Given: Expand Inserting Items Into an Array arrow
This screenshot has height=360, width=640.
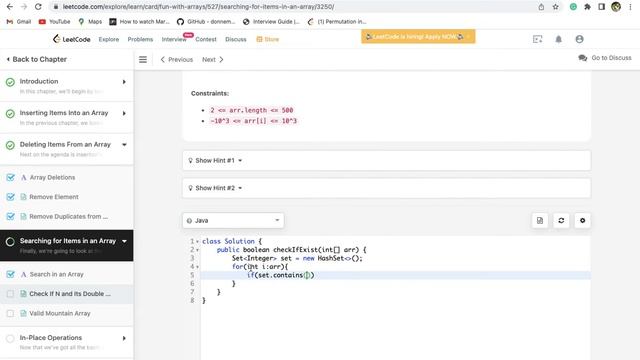Looking at the screenshot, I should pos(124,113).
